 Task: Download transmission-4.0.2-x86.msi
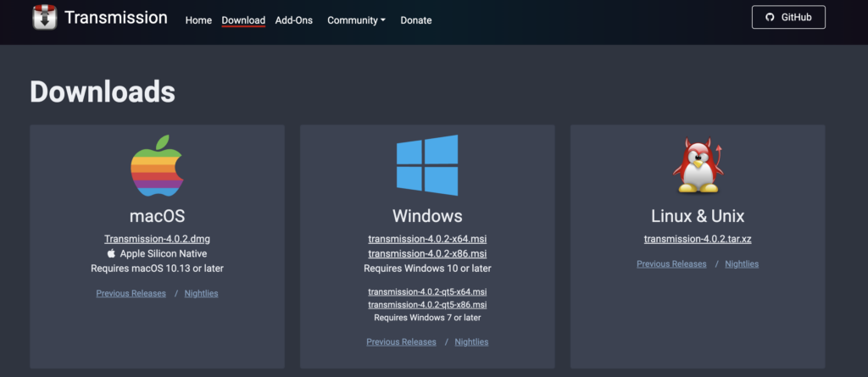point(427,253)
